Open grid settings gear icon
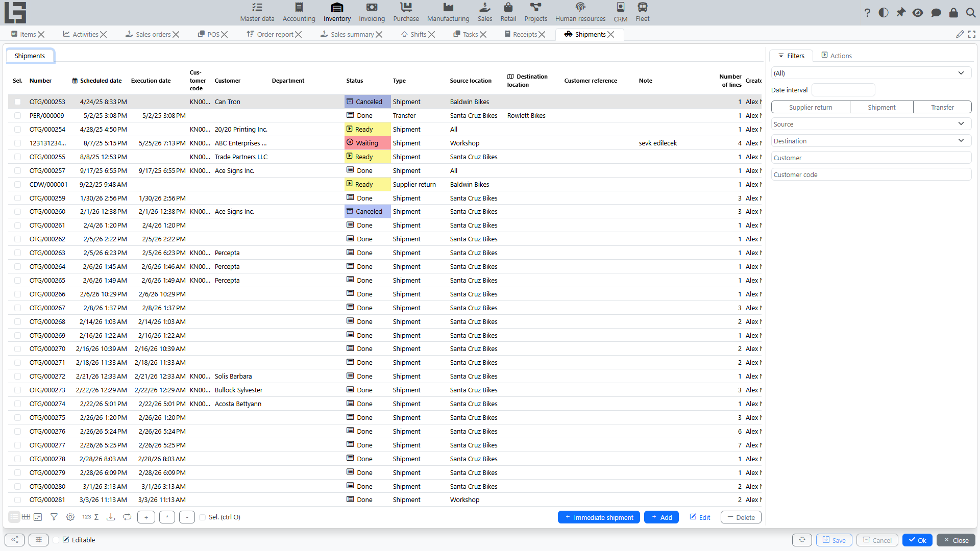The height and width of the screenshot is (551, 980). click(x=70, y=517)
